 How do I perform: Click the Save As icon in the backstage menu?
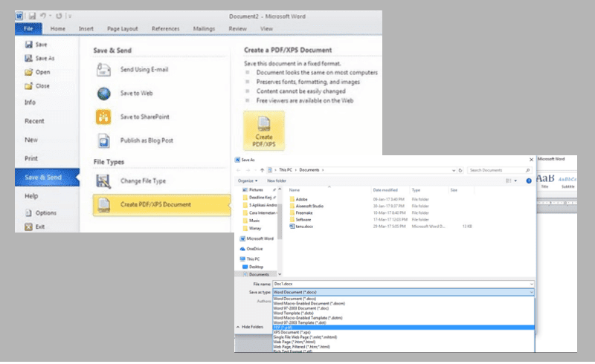click(x=28, y=58)
